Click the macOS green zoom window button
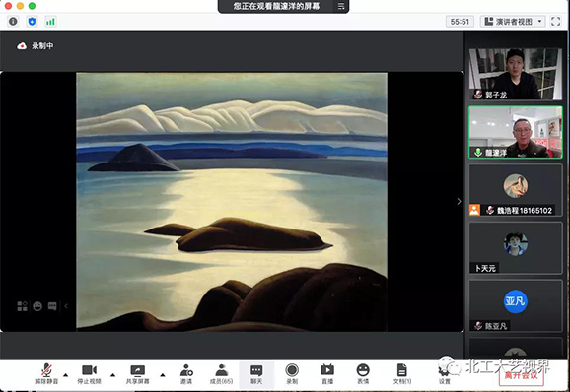Screen dimensions: 570x392 tap(32, 6)
